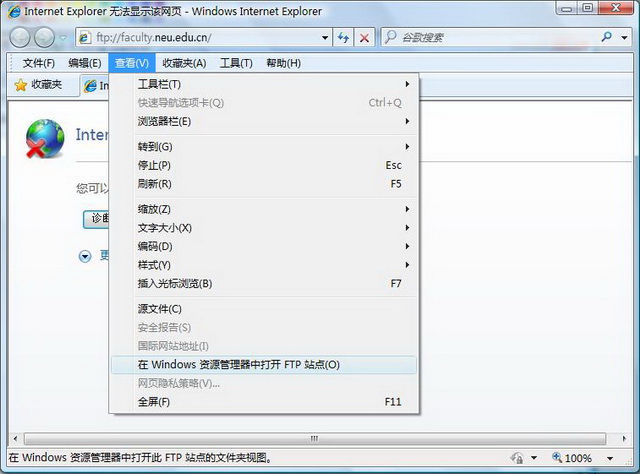Select the Internet Explorer page tab
The width and height of the screenshot is (640, 474).
pyautogui.click(x=96, y=86)
